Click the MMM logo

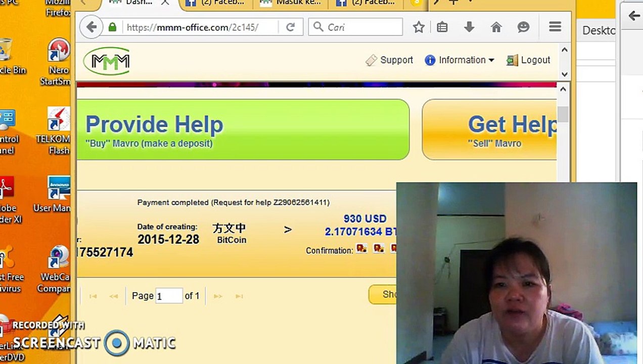tap(107, 61)
